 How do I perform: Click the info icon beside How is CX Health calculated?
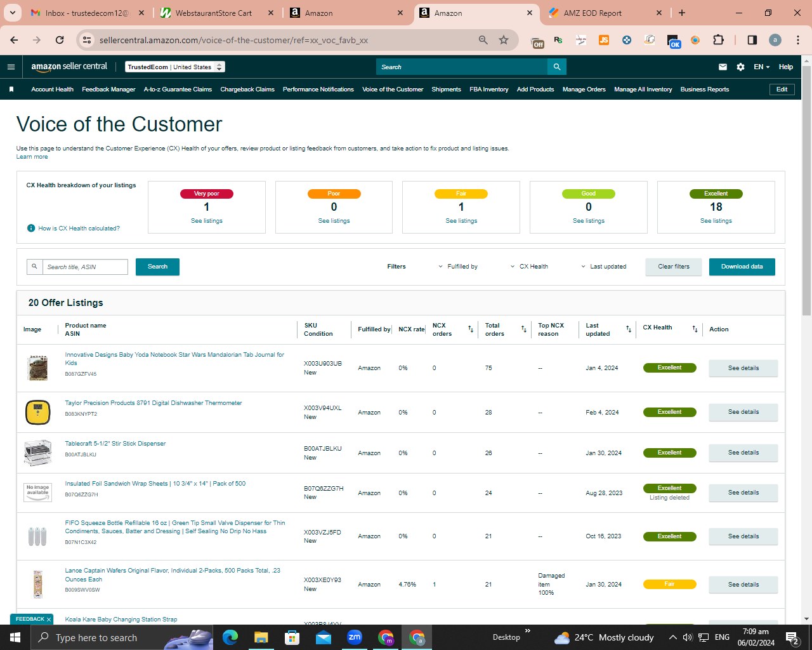31,229
